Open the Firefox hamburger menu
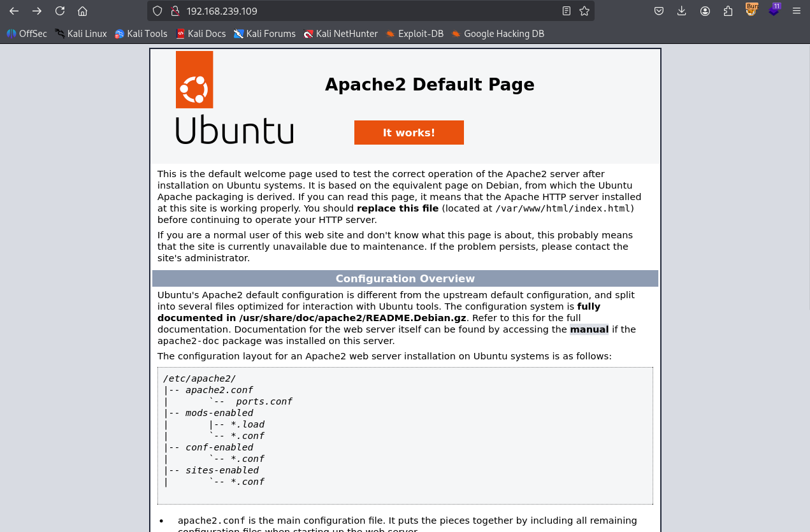Screen dimensions: 810x532 797,11
